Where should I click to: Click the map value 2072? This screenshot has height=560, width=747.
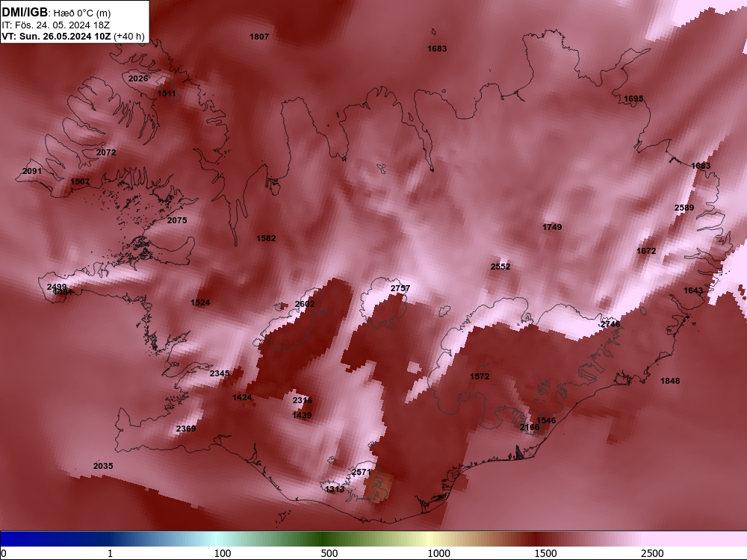click(106, 153)
